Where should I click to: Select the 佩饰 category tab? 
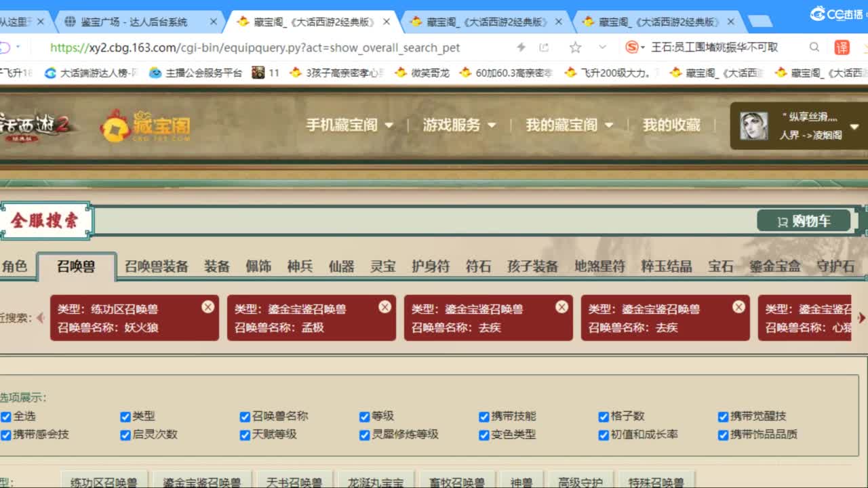pos(258,266)
